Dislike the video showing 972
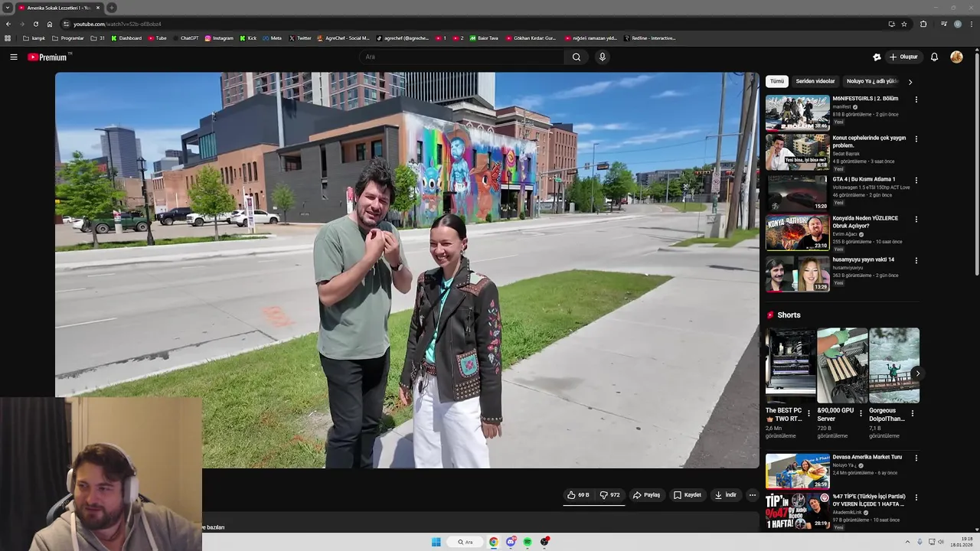The height and width of the screenshot is (551, 980). tap(609, 495)
